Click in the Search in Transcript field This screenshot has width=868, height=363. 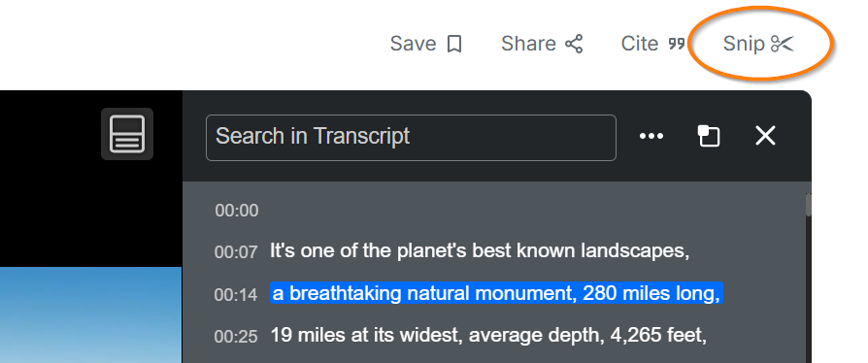(411, 138)
